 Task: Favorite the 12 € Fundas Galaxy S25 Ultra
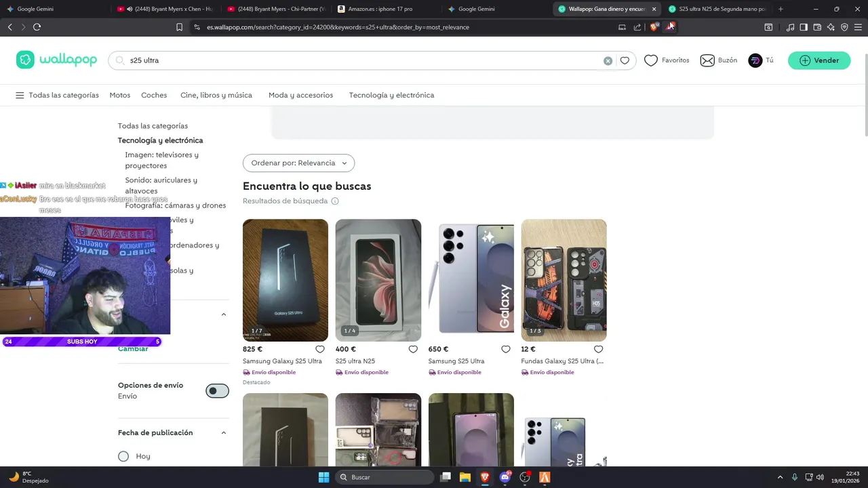599,349
